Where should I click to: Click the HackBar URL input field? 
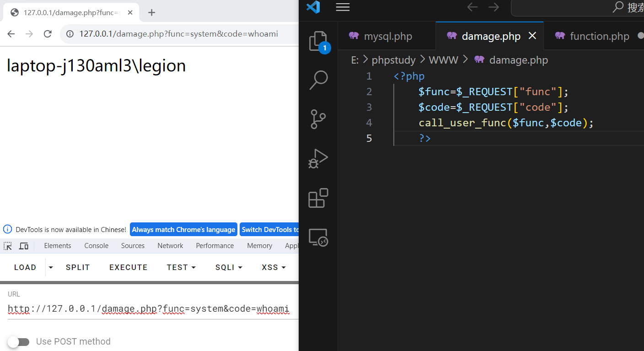point(153,309)
